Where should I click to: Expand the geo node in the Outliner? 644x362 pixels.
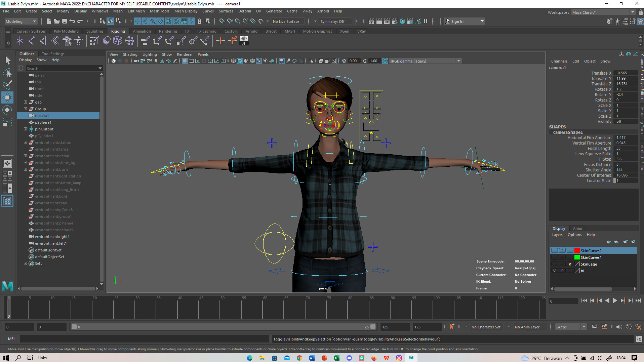pos(25,102)
